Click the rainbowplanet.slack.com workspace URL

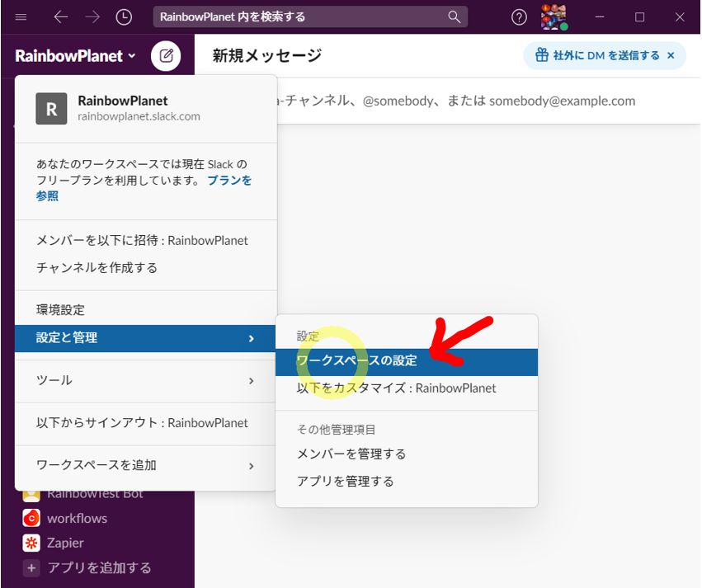click(139, 116)
